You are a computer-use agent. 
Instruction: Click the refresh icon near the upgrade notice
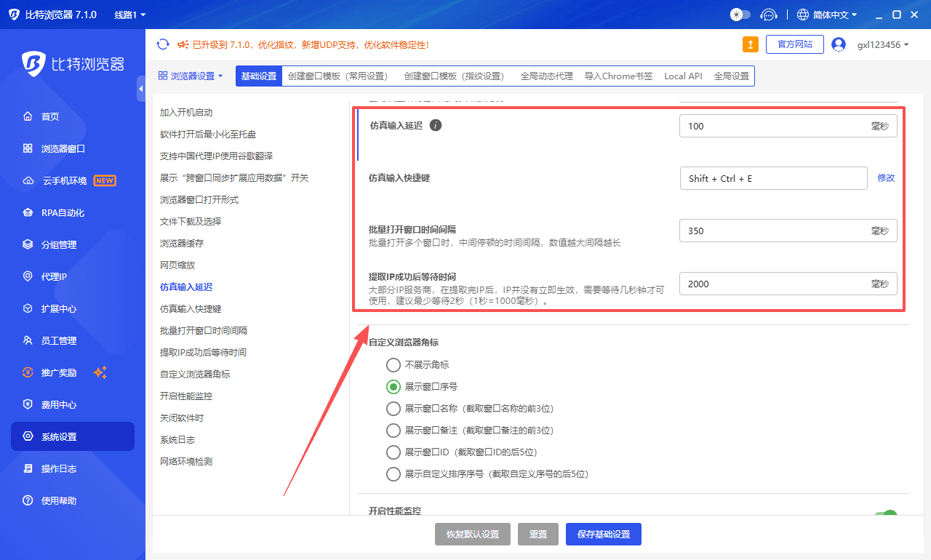163,44
